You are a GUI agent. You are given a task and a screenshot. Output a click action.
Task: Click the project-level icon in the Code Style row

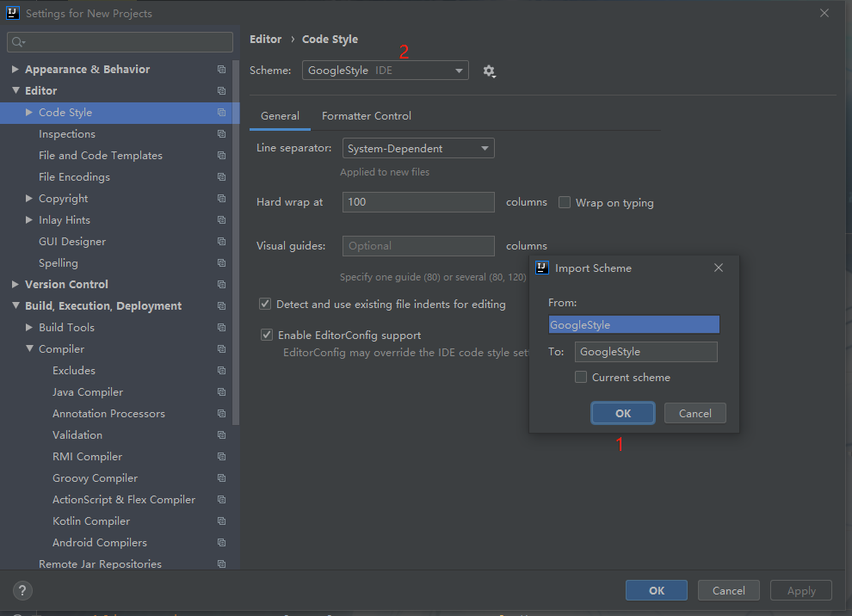pyautogui.click(x=222, y=113)
